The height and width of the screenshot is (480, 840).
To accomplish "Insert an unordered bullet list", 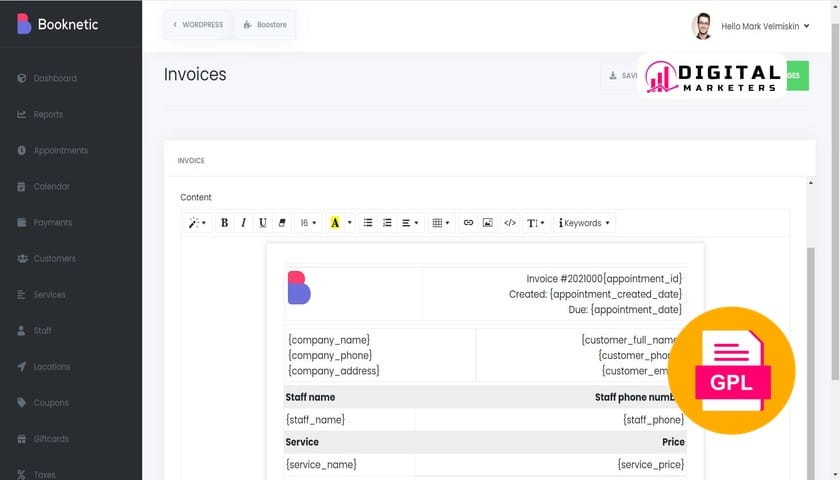I will 368,223.
